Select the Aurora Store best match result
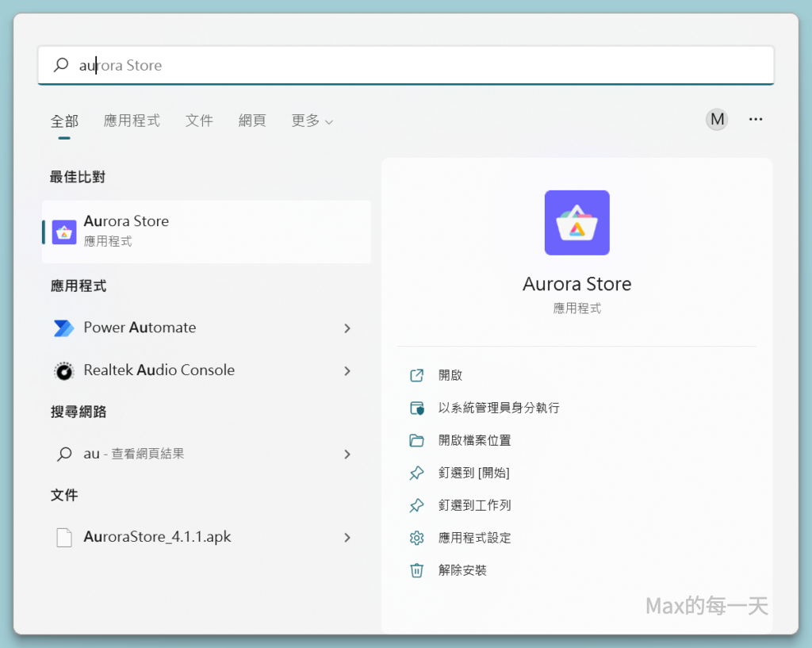The height and width of the screenshot is (648, 812). point(207,232)
